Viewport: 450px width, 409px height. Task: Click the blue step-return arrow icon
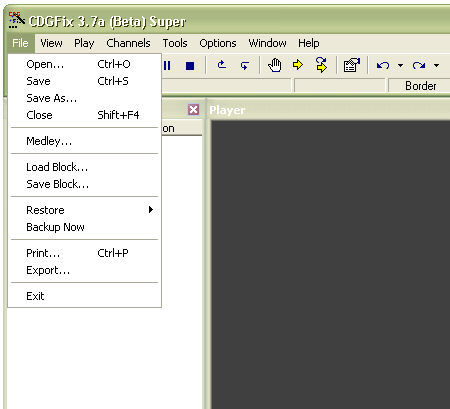pyautogui.click(x=245, y=66)
